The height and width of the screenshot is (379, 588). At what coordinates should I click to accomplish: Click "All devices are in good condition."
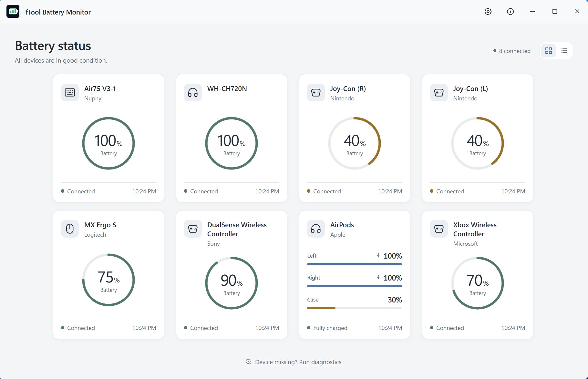61,60
